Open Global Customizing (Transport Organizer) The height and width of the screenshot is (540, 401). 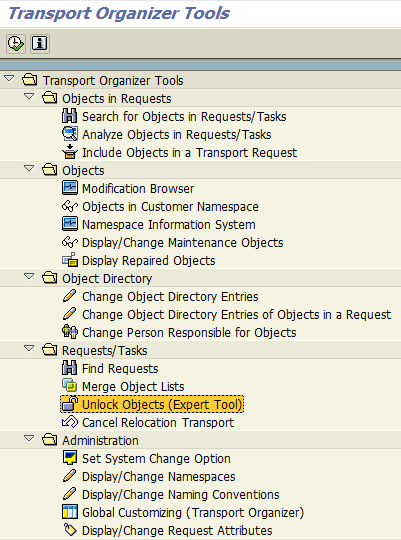(193, 513)
